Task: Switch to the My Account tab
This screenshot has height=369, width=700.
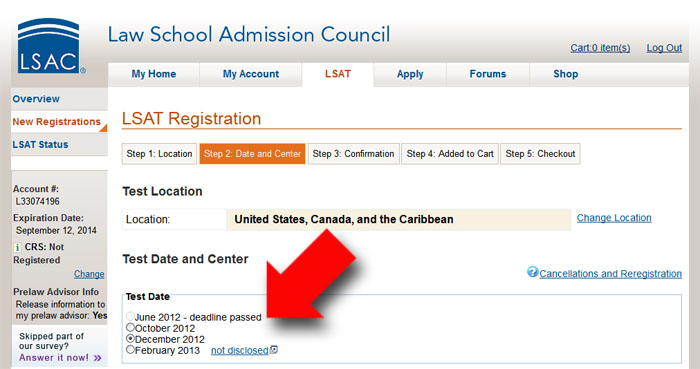Action: pos(251,74)
